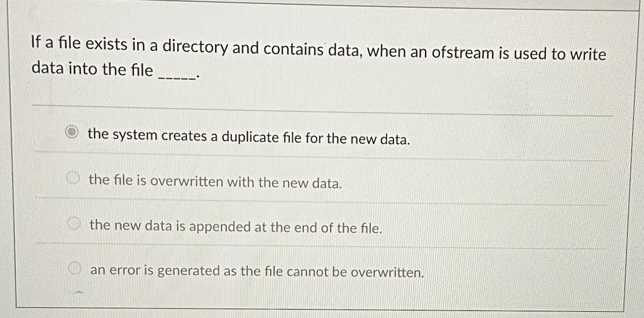The width and height of the screenshot is (644, 318).
Task: Select the 'error is generated' radio button
Action: click(x=74, y=268)
